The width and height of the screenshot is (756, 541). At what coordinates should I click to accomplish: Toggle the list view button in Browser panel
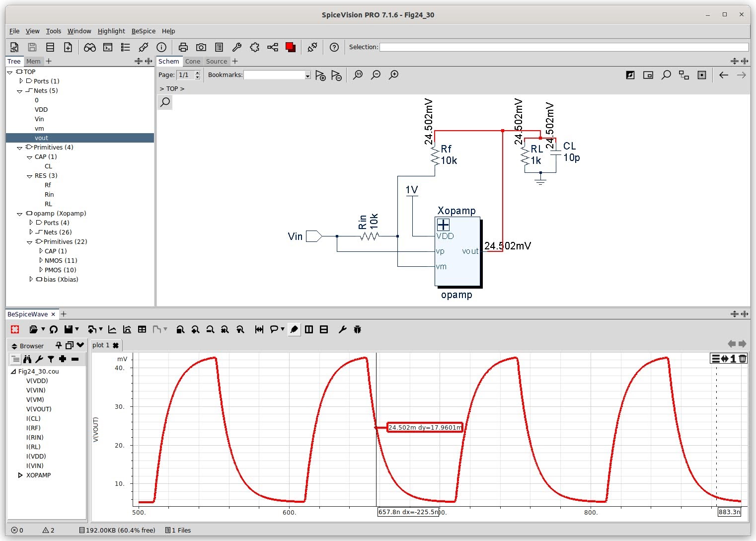(x=15, y=359)
